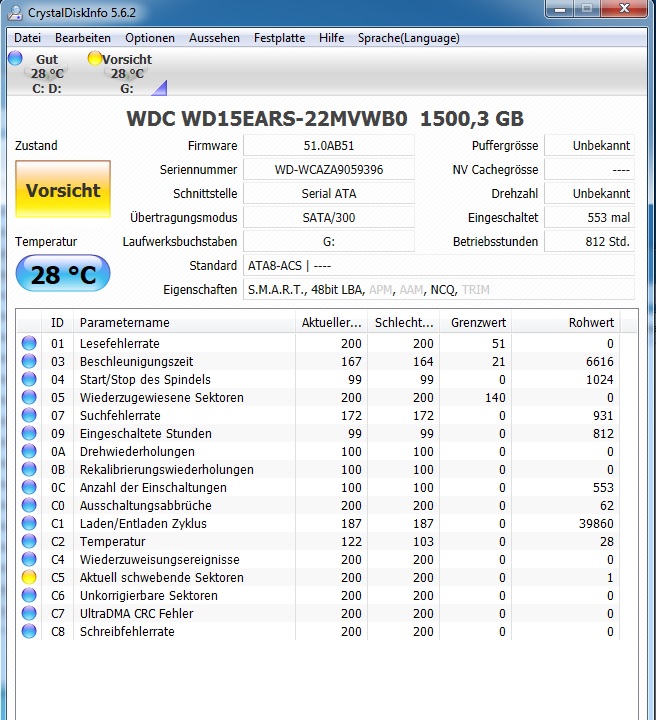Open the Bearbeiten menu
Image resolution: width=656 pixels, height=720 pixels.
[x=83, y=38]
